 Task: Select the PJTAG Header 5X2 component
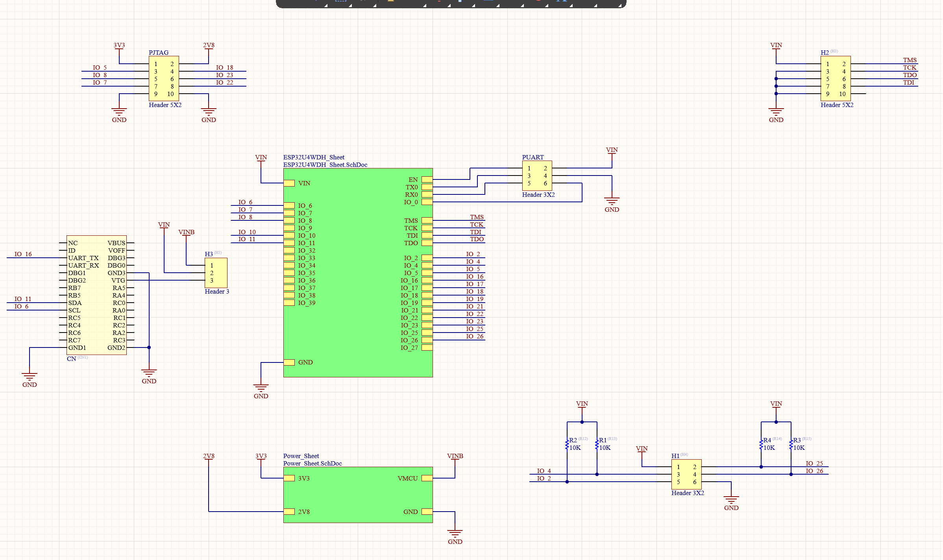[164, 79]
